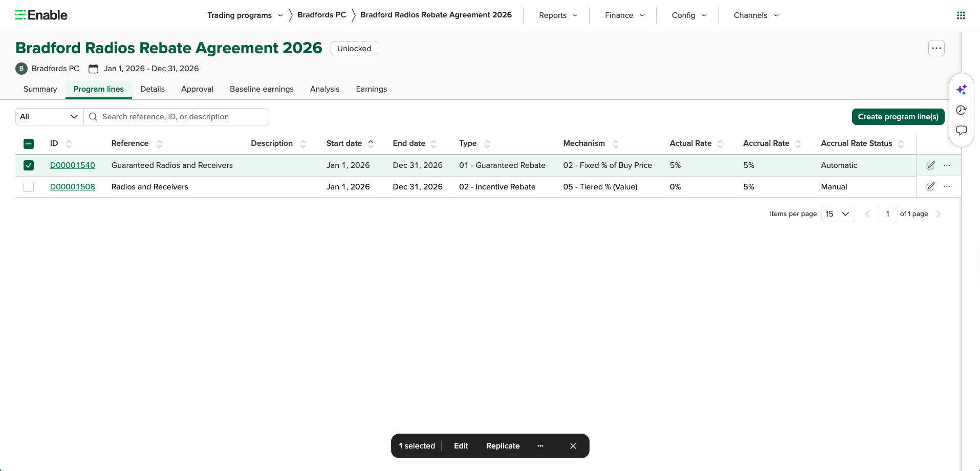Expand the Trading programs menu
The image size is (980, 471).
click(245, 15)
